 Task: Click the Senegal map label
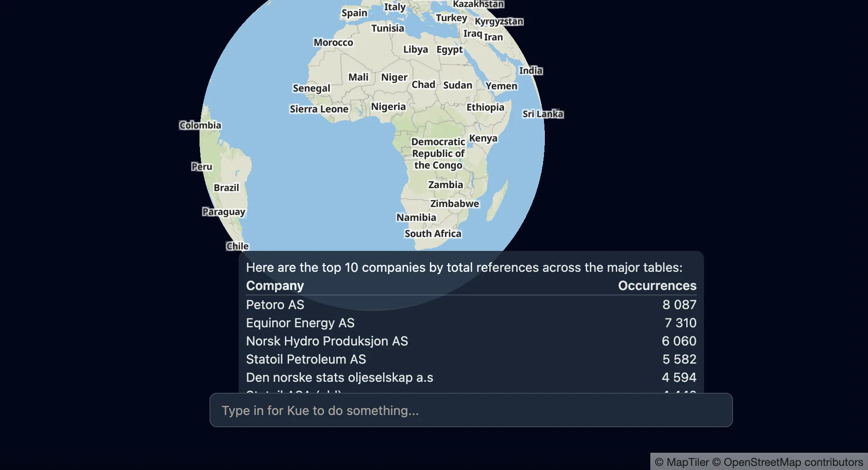pyautogui.click(x=311, y=88)
